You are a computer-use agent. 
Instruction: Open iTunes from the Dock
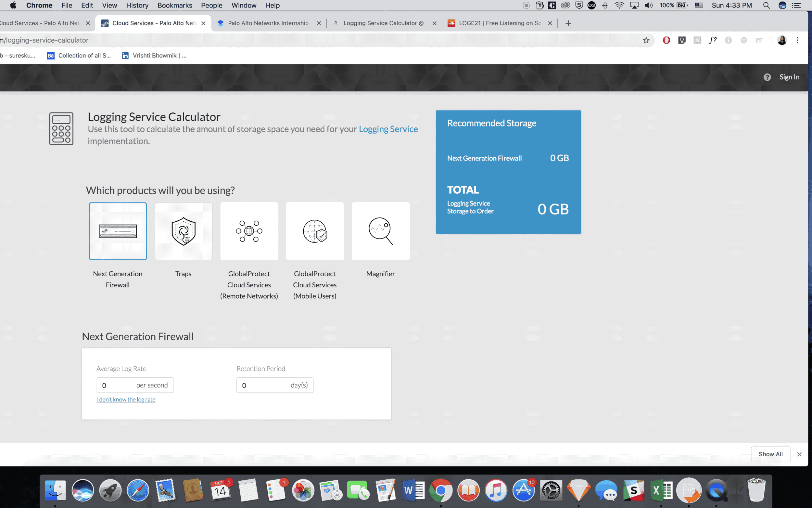click(x=496, y=490)
